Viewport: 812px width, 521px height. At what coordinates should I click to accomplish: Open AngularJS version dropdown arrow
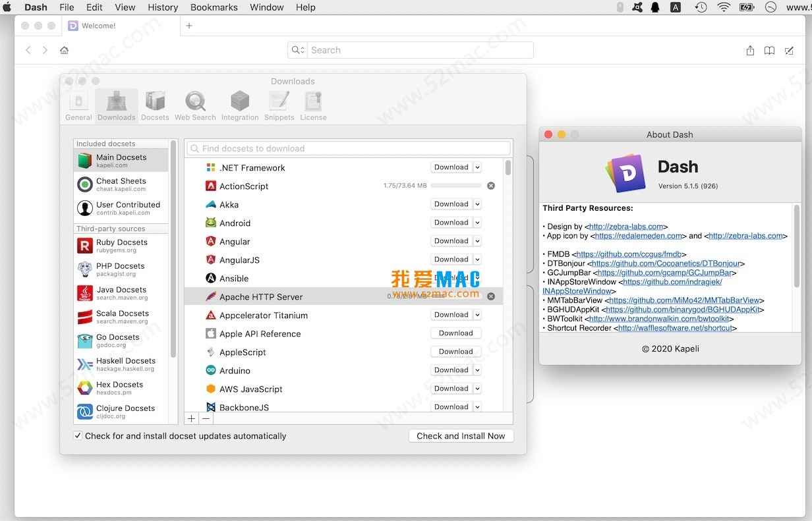(477, 260)
